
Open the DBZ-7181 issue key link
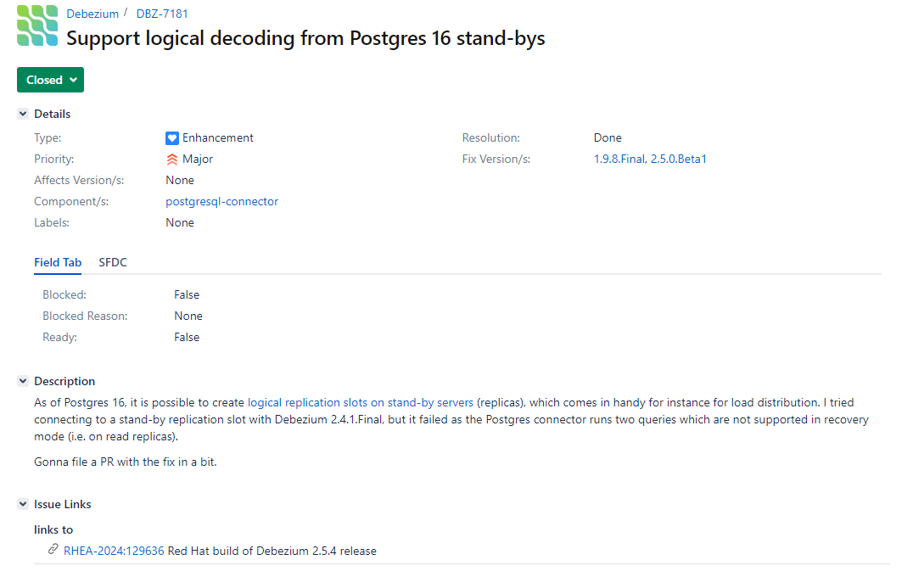tap(162, 14)
